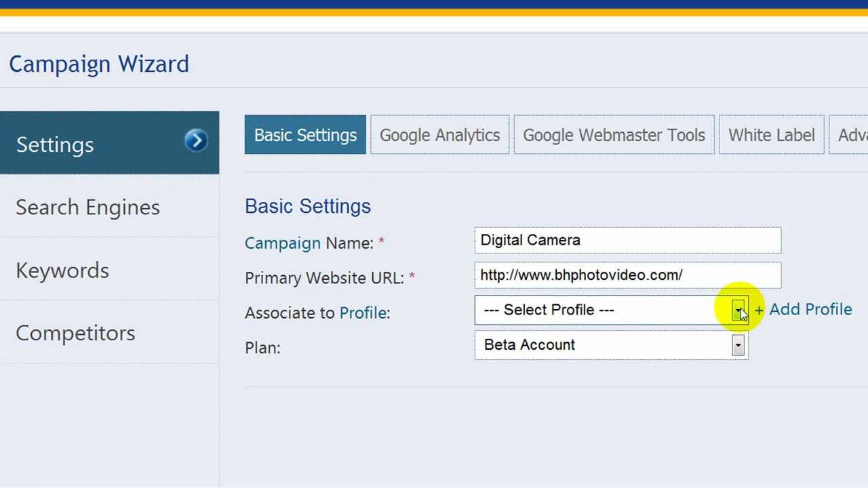Click the Primary Website URL field
This screenshot has width=868, height=488.
click(628, 275)
